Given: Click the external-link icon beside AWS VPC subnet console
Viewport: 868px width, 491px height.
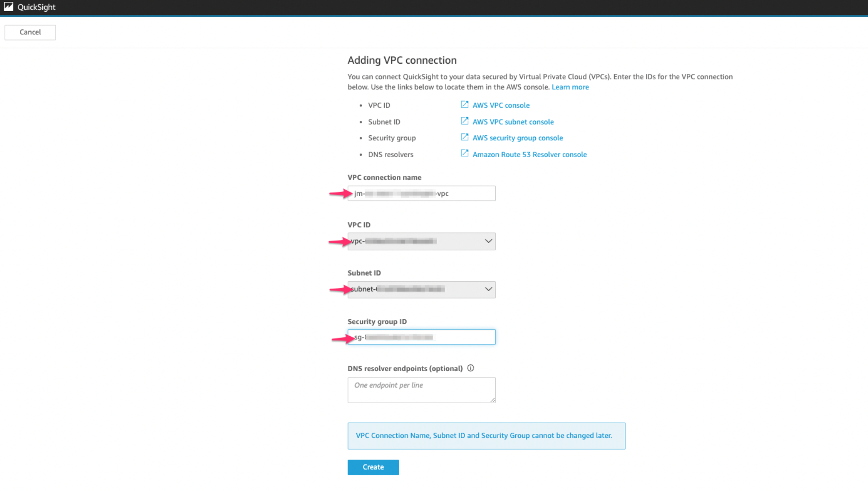Looking at the screenshot, I should pyautogui.click(x=464, y=121).
